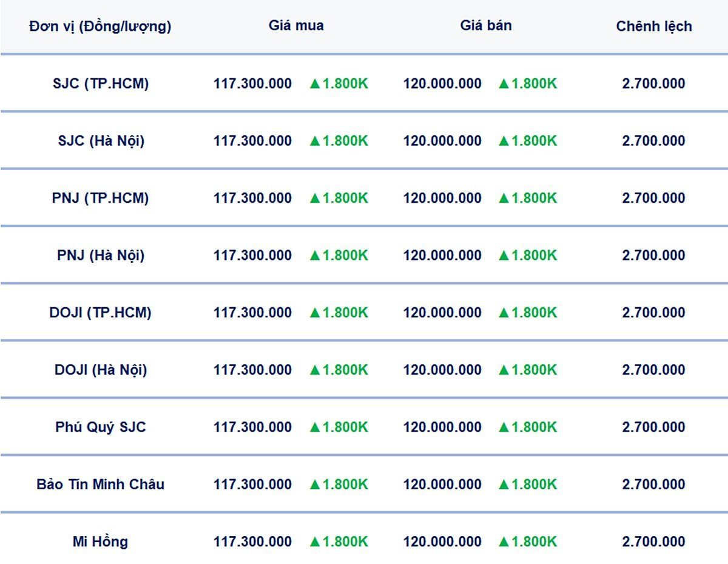Click Mi Hồng buy price 117.300.000
This screenshot has height=564, width=728.
[x=252, y=542]
